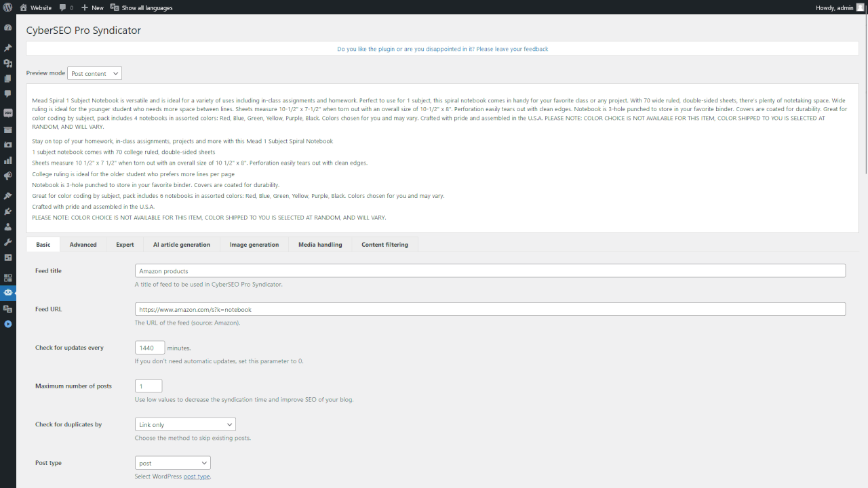Click the leave your feedback link
868x488 pixels.
[442, 49]
